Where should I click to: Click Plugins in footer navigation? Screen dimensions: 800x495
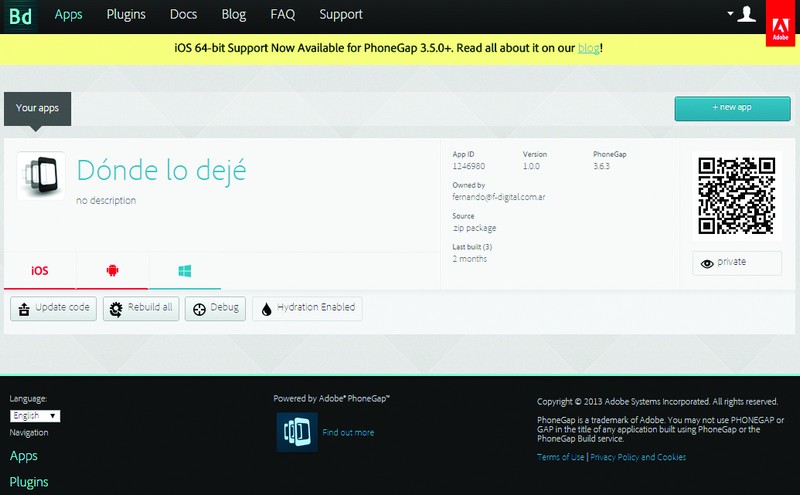pos(29,482)
